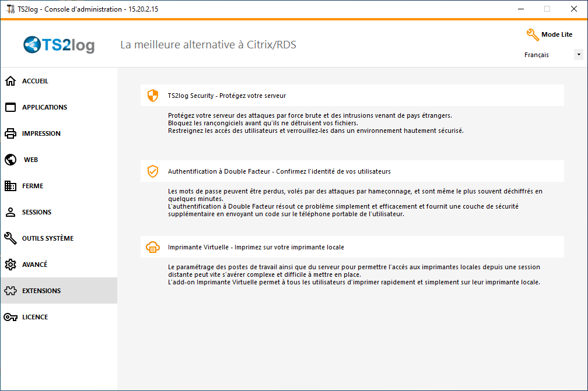The height and width of the screenshot is (391, 588).
Task: Open the language dropdown arrow
Action: 579,55
